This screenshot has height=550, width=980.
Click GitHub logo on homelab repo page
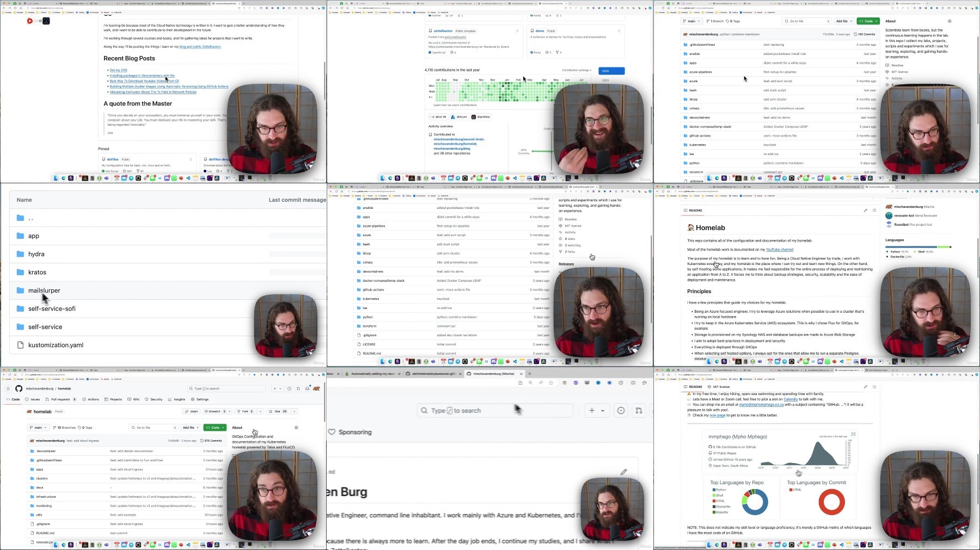(19, 388)
